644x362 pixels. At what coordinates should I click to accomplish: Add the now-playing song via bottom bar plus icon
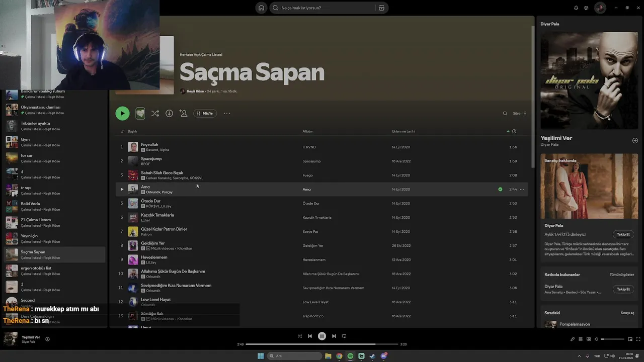(x=47, y=339)
